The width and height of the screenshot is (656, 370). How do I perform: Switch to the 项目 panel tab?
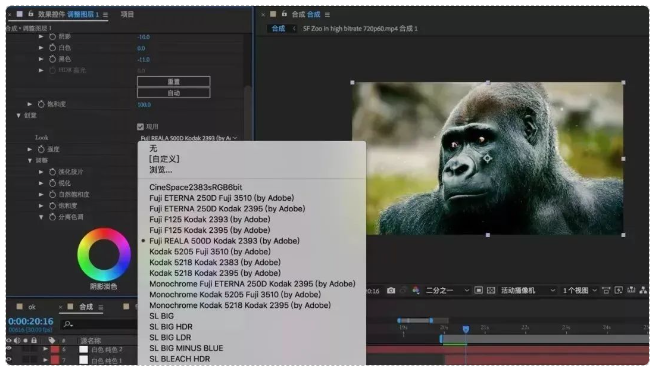tap(127, 14)
